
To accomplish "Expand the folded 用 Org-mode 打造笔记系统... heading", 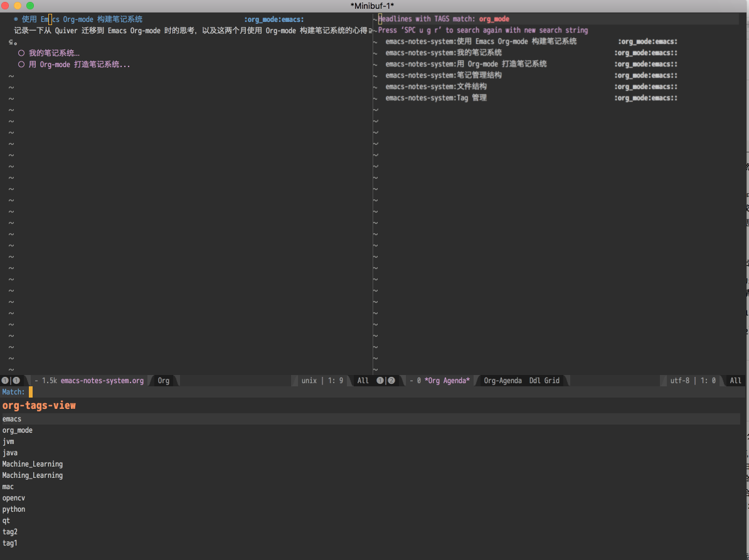I will pyautogui.click(x=78, y=64).
